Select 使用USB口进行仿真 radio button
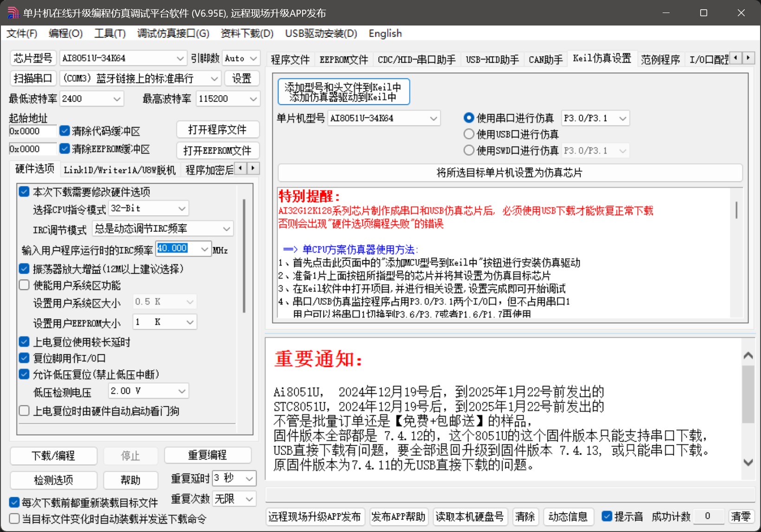 point(469,134)
